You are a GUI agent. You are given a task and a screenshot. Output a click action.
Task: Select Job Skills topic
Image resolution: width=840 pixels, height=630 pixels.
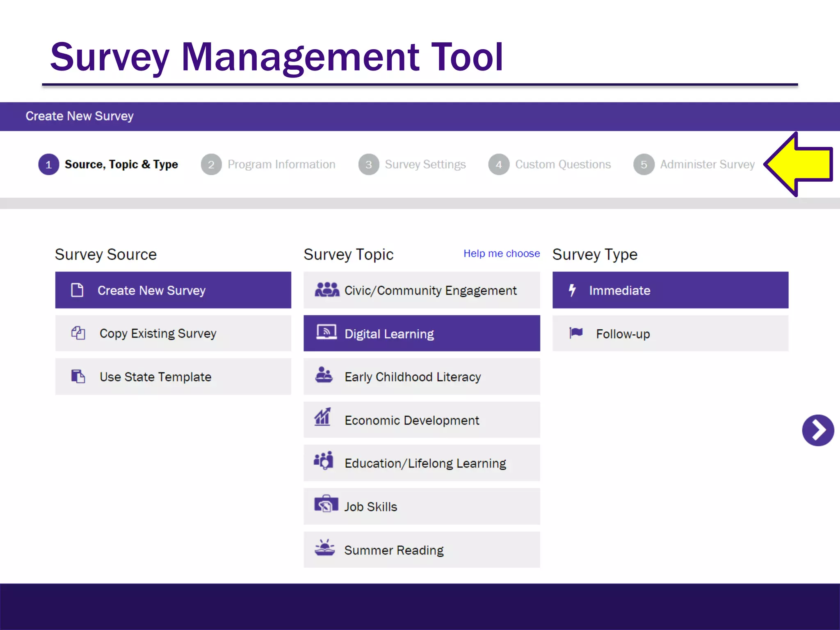[422, 507]
